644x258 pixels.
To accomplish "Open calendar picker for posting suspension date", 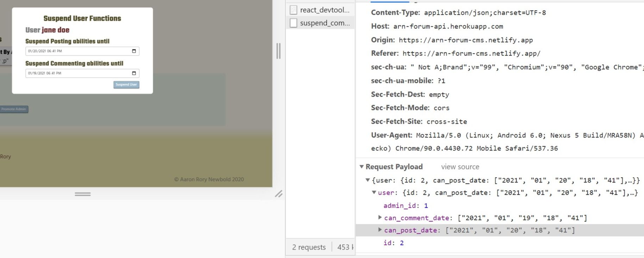I will click(x=134, y=51).
